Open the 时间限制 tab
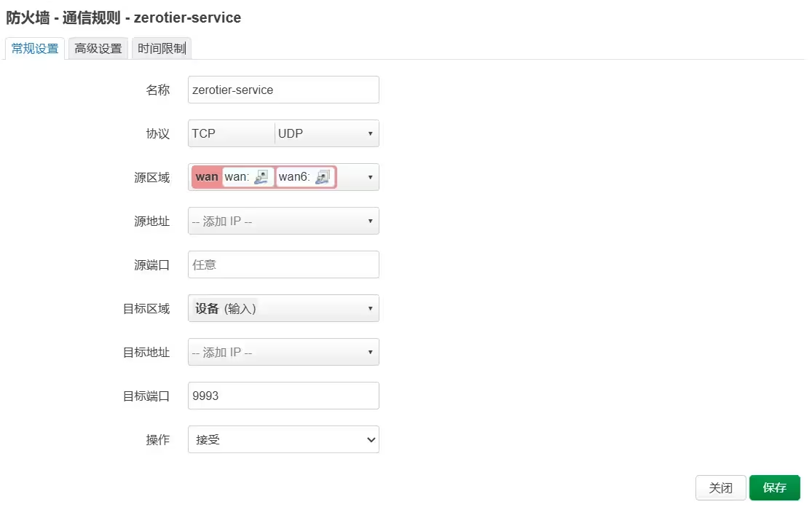Image resolution: width=812 pixels, height=510 pixels. pos(162,49)
